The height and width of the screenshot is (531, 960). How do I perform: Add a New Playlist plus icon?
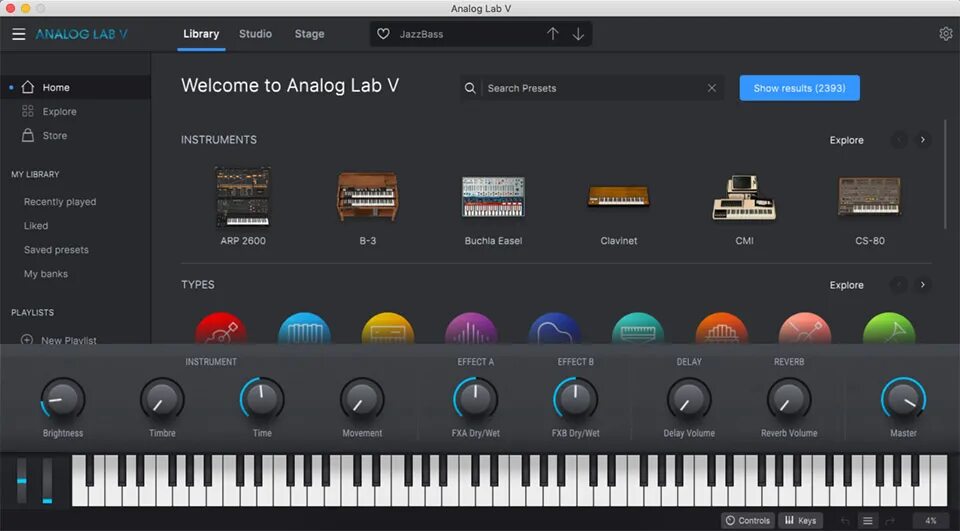coord(27,339)
